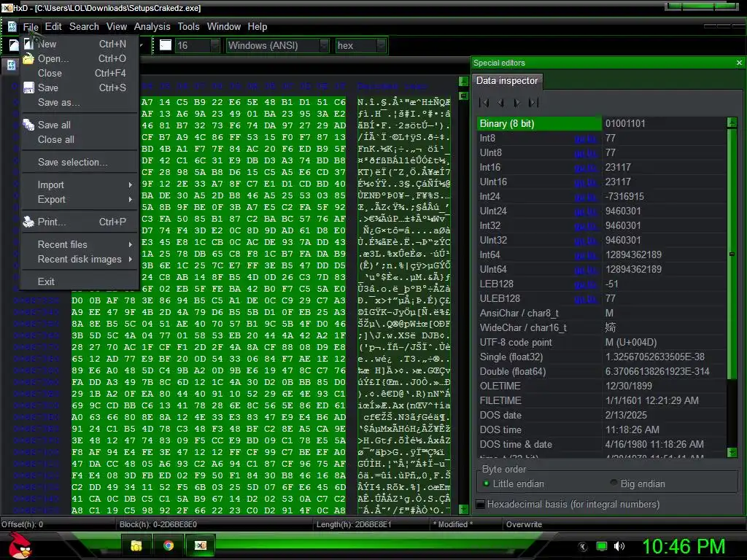747x560 pixels.
Task: Open the Help menu
Action: pyautogui.click(x=258, y=27)
